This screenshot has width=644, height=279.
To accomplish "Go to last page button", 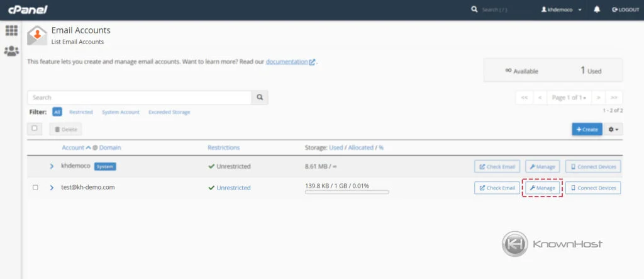I will [x=614, y=98].
